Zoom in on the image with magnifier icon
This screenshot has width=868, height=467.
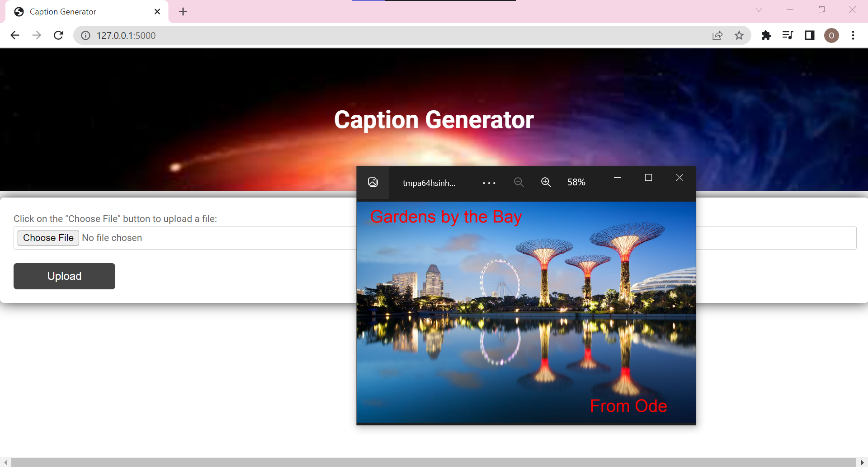546,182
